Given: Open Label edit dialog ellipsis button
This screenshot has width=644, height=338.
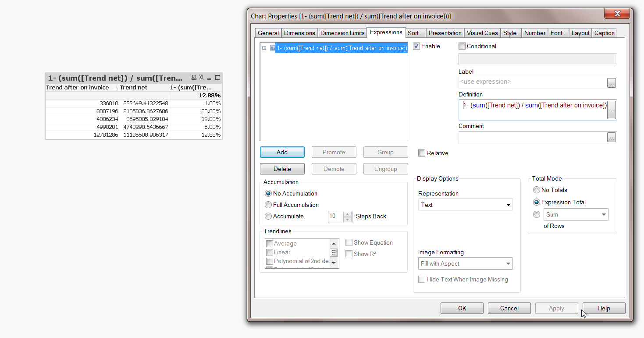Looking at the screenshot, I should [x=612, y=83].
